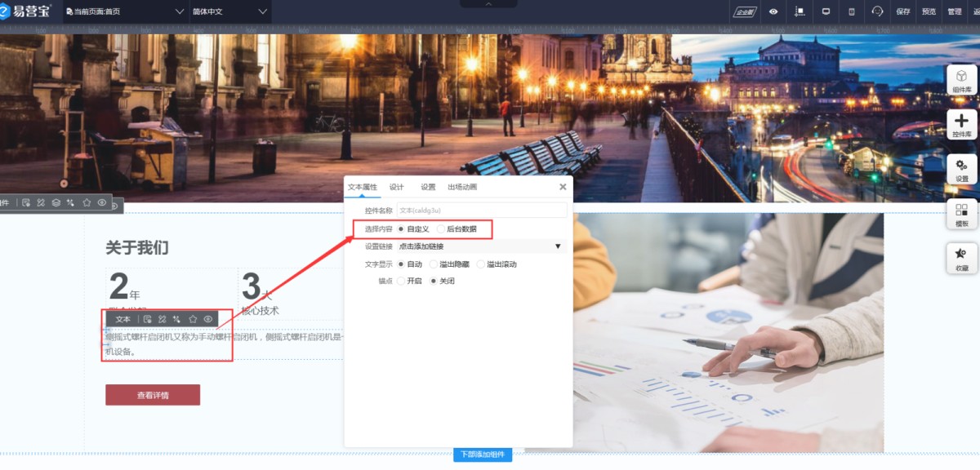Switch to desktop view icon
Screen dimensions: 980x470
click(x=826, y=11)
